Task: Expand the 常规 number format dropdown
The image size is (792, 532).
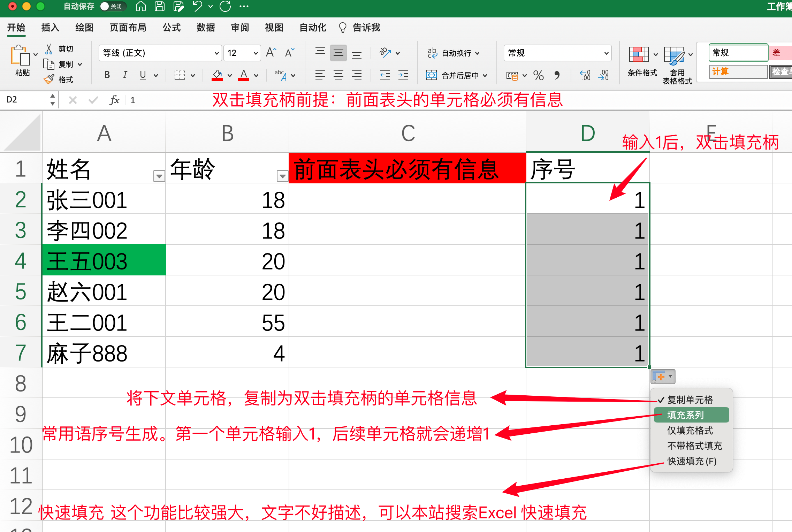Action: pyautogui.click(x=606, y=53)
